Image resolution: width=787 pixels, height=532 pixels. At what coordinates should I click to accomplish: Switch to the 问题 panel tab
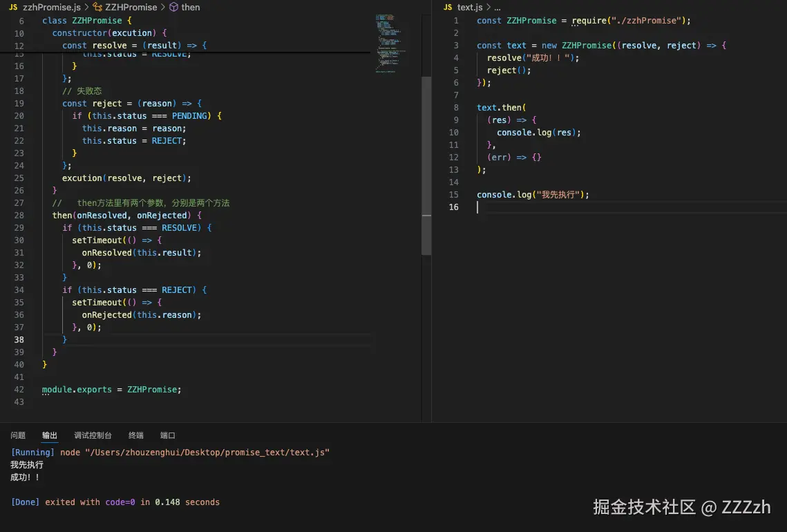pyautogui.click(x=18, y=435)
